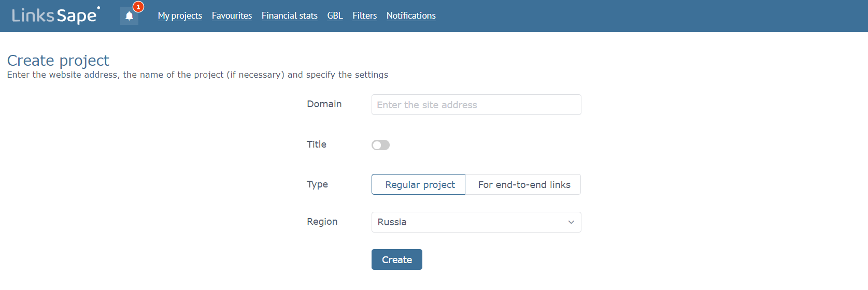
Task: Select Regular project type
Action: click(419, 184)
